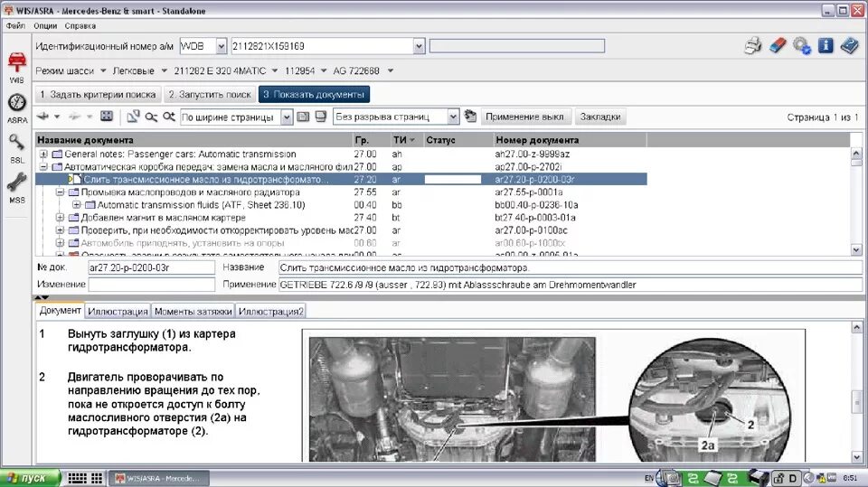Click the EN language indicator in tray
868x487 pixels.
[649, 478]
